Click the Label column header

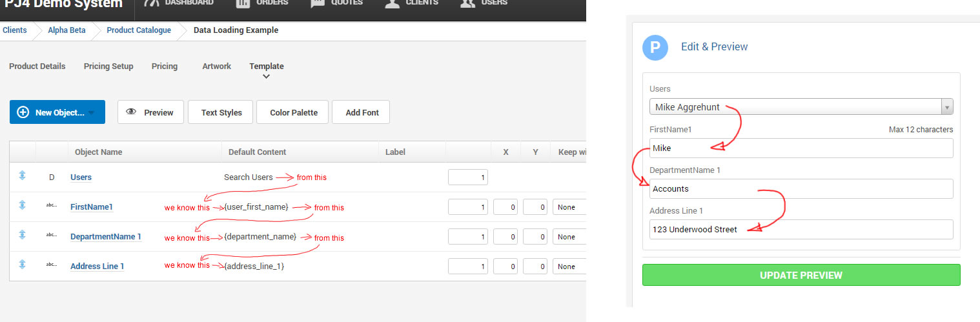395,152
